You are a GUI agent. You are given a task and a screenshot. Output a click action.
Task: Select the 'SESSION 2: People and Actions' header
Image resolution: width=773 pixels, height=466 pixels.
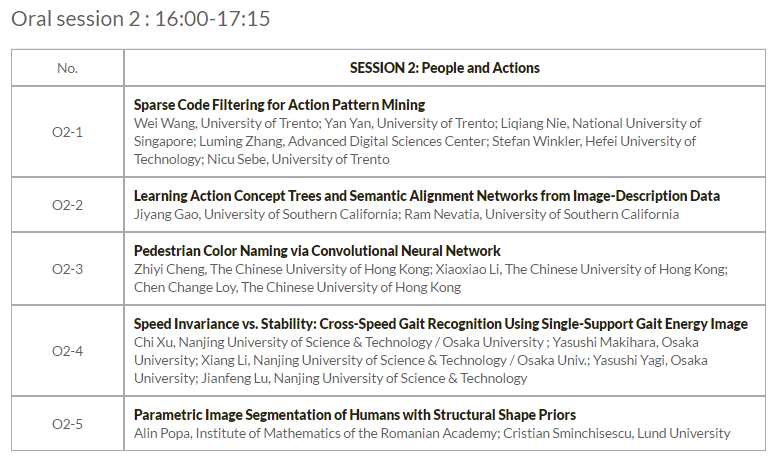(x=444, y=68)
